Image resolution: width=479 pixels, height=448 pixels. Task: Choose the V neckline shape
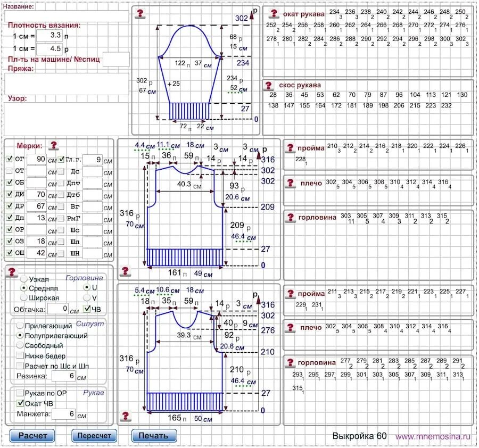click(87, 297)
